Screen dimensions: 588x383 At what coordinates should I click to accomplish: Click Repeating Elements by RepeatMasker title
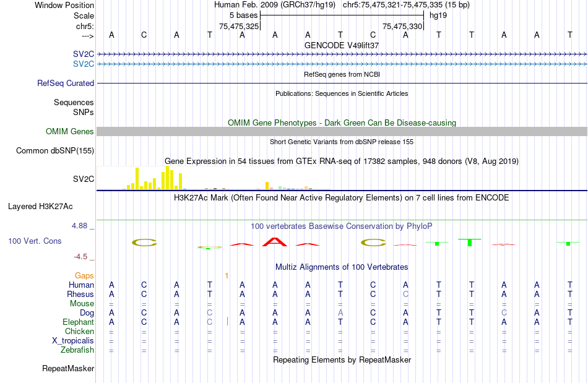point(342,359)
